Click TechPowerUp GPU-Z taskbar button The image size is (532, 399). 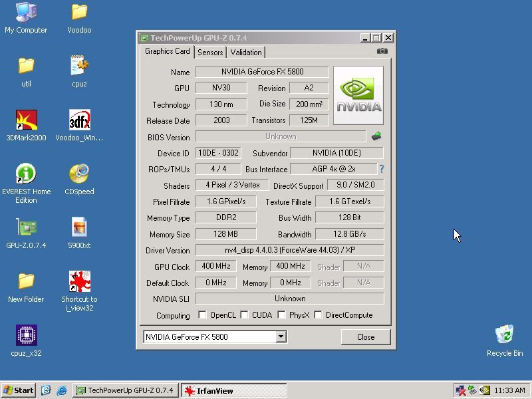pos(125,390)
